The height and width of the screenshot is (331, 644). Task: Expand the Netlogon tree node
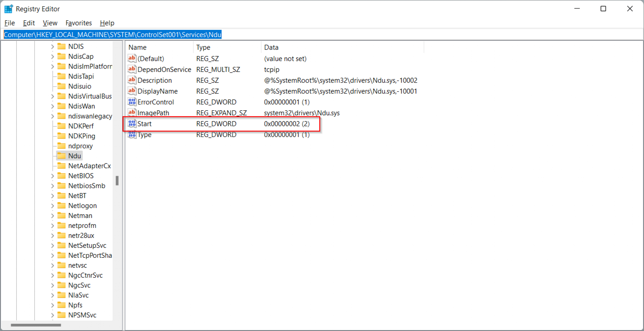pyautogui.click(x=52, y=205)
